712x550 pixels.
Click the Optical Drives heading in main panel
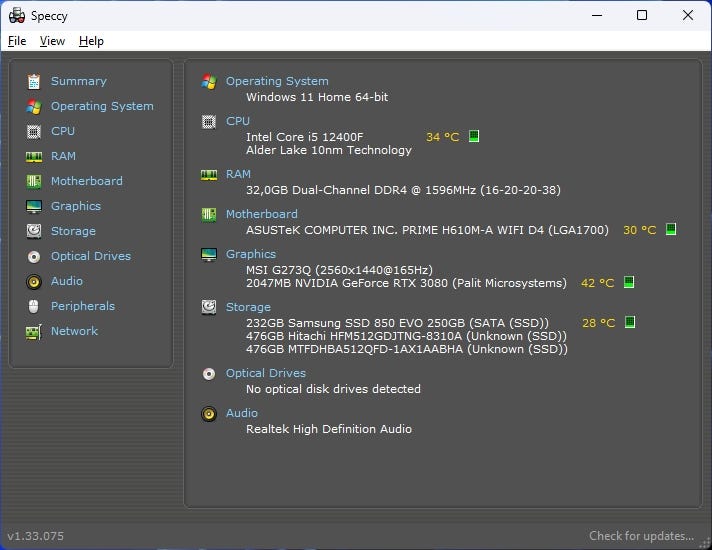tap(266, 373)
